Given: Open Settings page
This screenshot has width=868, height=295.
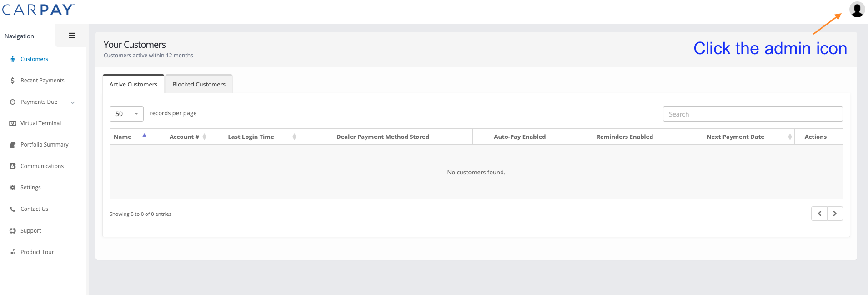Looking at the screenshot, I should click(x=30, y=188).
